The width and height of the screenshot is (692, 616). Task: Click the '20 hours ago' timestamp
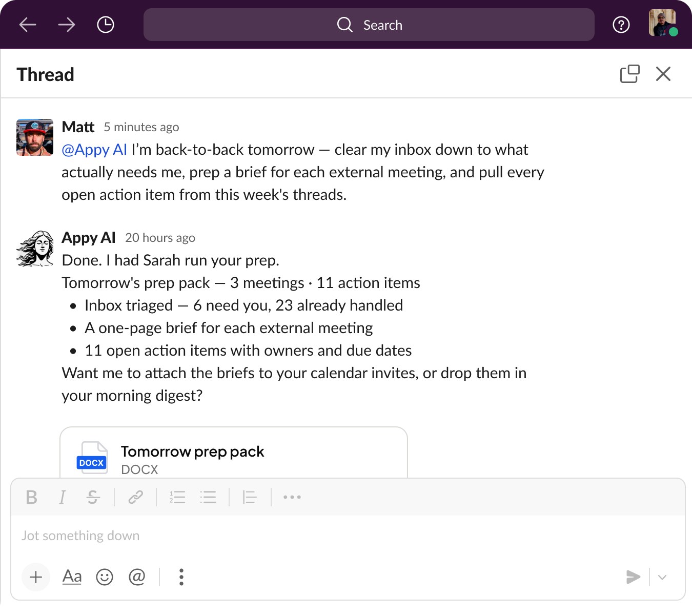pos(160,238)
